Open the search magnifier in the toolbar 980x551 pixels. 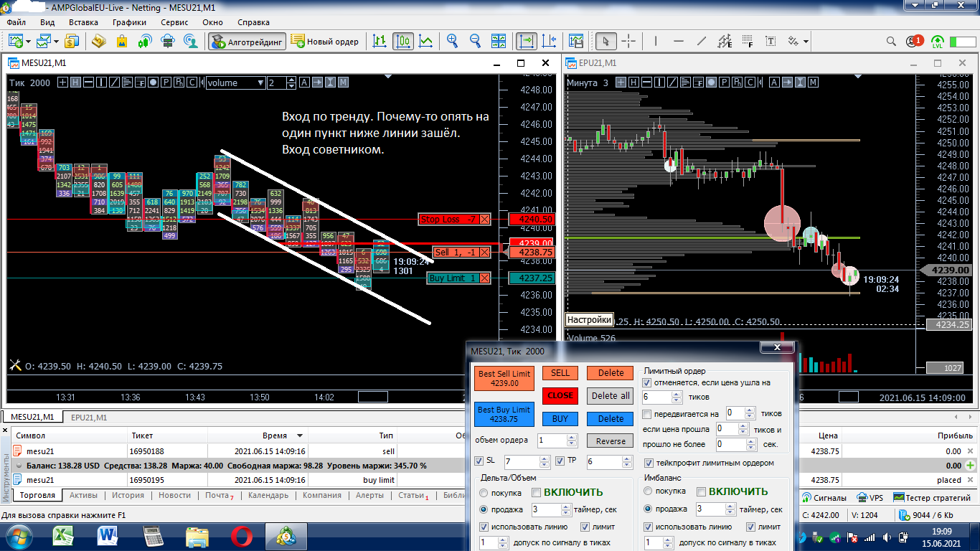[x=891, y=41]
